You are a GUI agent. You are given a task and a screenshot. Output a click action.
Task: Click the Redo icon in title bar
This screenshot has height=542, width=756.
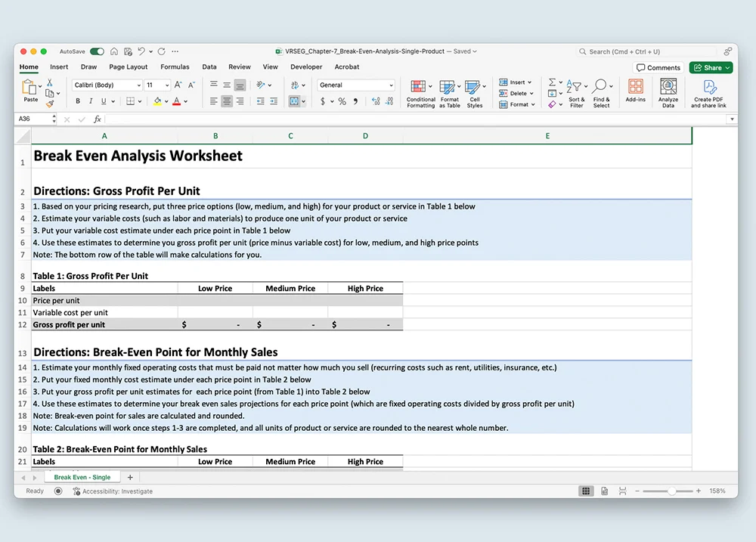coord(162,51)
